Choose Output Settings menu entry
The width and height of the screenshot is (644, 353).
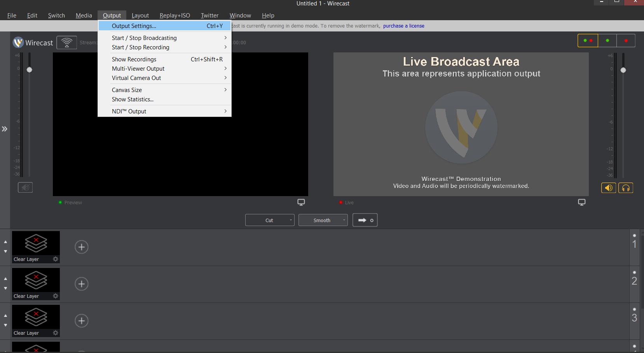pos(165,26)
